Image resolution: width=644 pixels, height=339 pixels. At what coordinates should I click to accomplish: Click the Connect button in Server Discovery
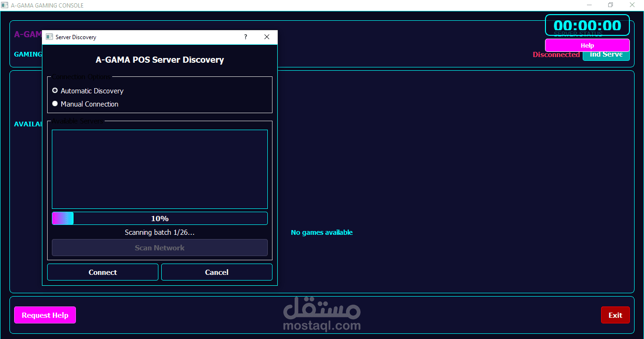(x=103, y=272)
